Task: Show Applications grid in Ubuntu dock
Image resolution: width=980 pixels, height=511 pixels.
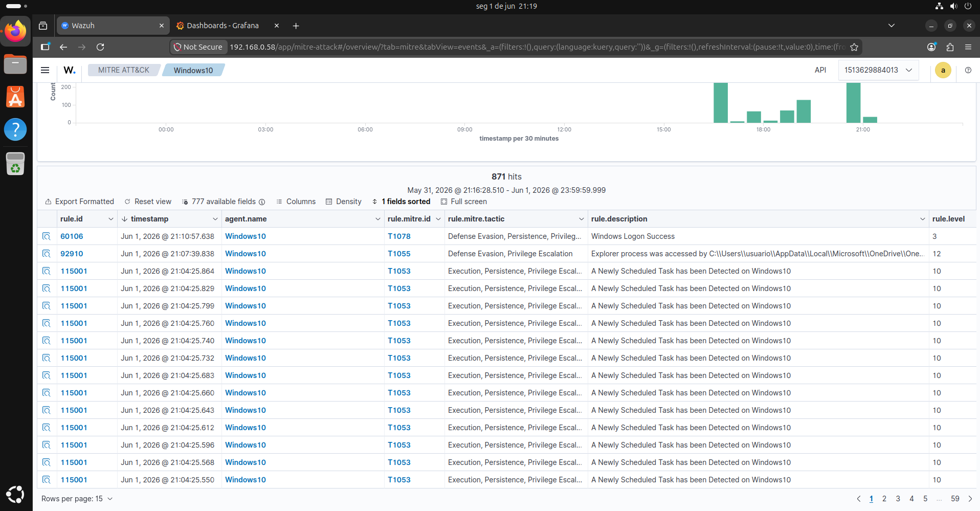Action: click(x=15, y=495)
